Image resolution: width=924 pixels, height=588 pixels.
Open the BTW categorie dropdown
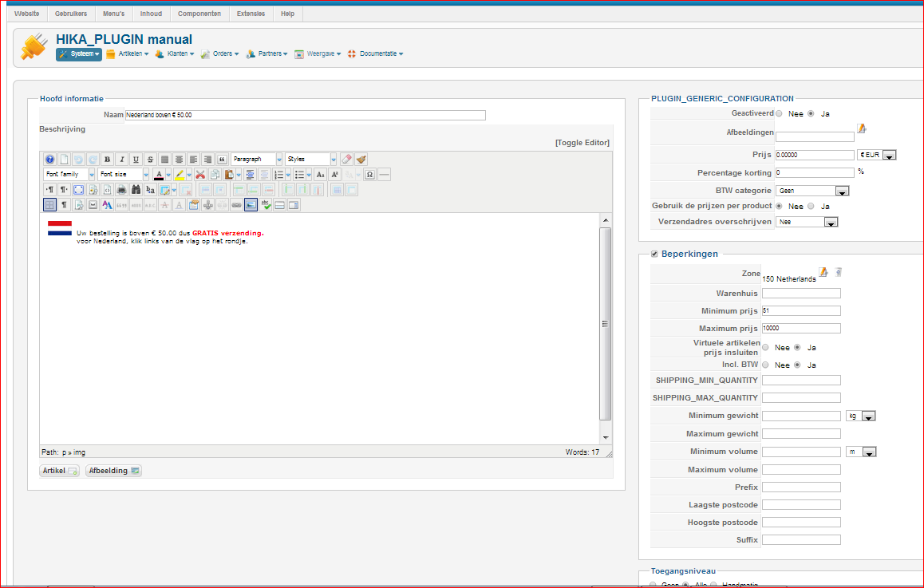[841, 191]
